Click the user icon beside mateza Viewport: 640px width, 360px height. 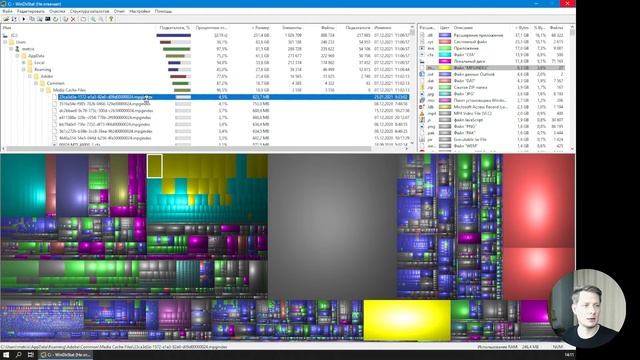pos(18,49)
